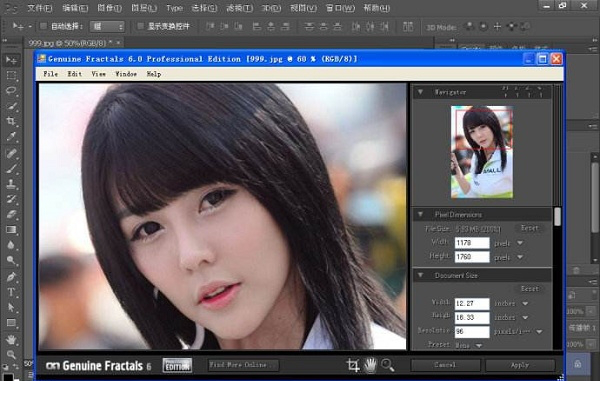
Task: Open Genuine Fractals Edit menu
Action: pyautogui.click(x=75, y=74)
